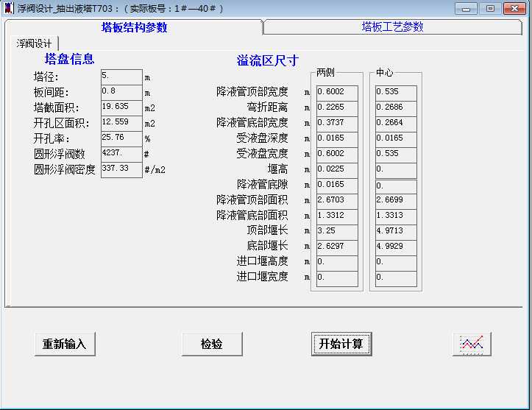Click 两侧 弯折距离 field 0.2265
This screenshot has height=410, width=532.
coord(337,109)
